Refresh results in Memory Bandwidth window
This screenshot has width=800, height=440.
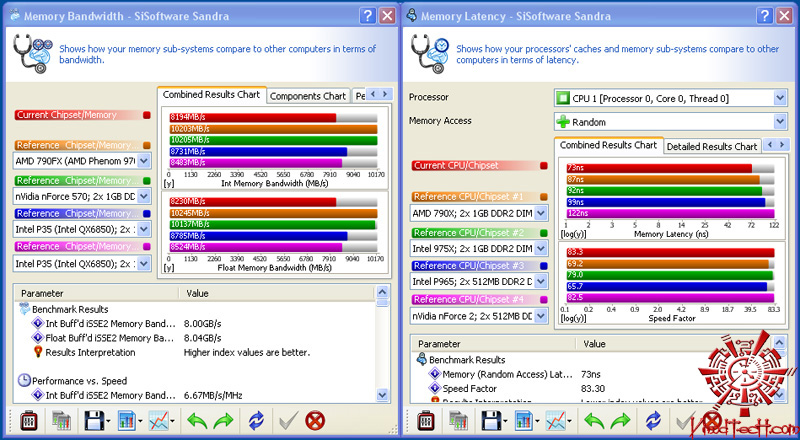pos(257,421)
